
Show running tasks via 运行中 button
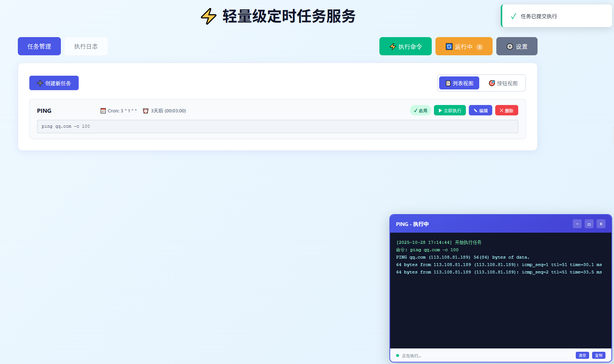(464, 46)
